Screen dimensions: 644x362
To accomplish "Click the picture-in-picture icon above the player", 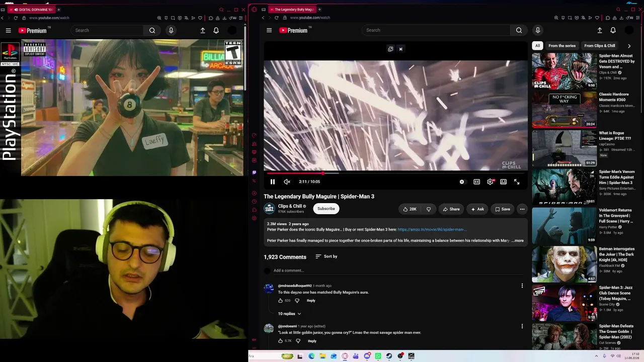I will (390, 49).
